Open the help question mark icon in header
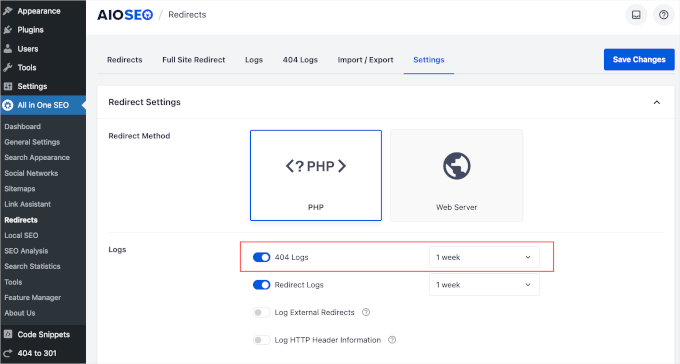This screenshot has width=680, height=364. click(664, 15)
